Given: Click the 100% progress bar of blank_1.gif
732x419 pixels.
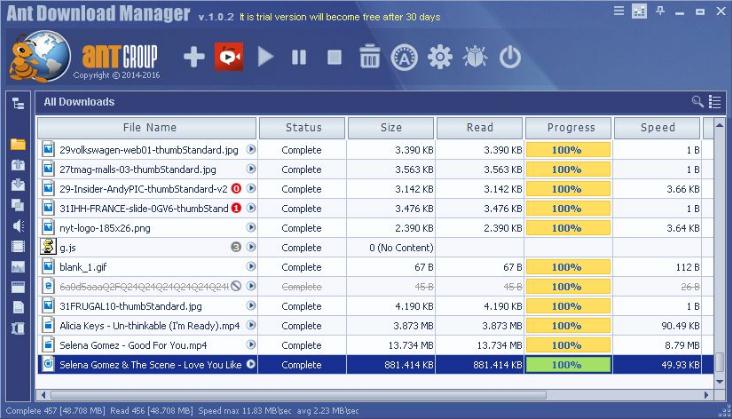Looking at the screenshot, I should tap(568, 267).
